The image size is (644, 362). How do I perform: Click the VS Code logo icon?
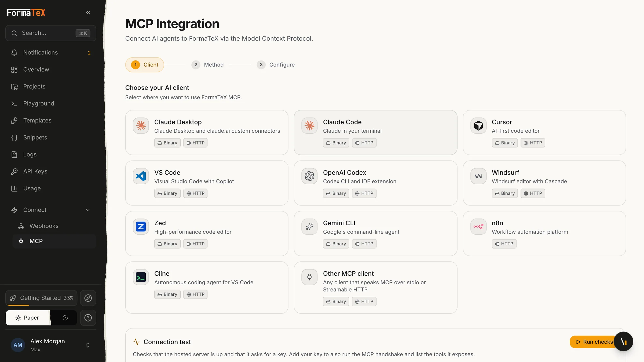141,176
